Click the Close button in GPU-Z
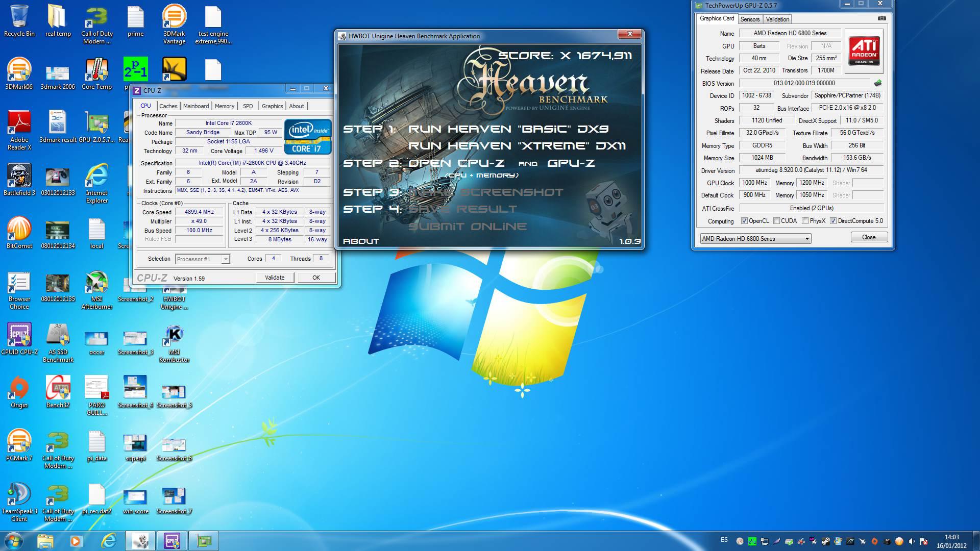Screen dimensions: 980x551 click(869, 237)
